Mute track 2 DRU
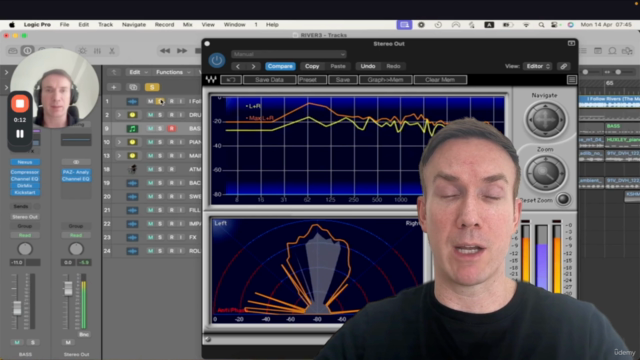Image resolution: width=640 pixels, height=360 pixels. click(150, 115)
